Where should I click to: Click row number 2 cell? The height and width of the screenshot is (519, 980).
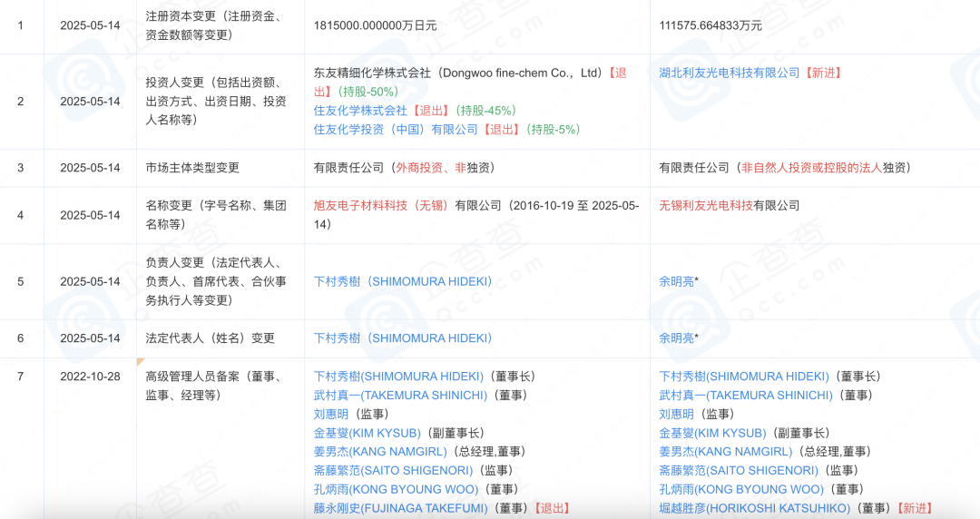(21, 102)
